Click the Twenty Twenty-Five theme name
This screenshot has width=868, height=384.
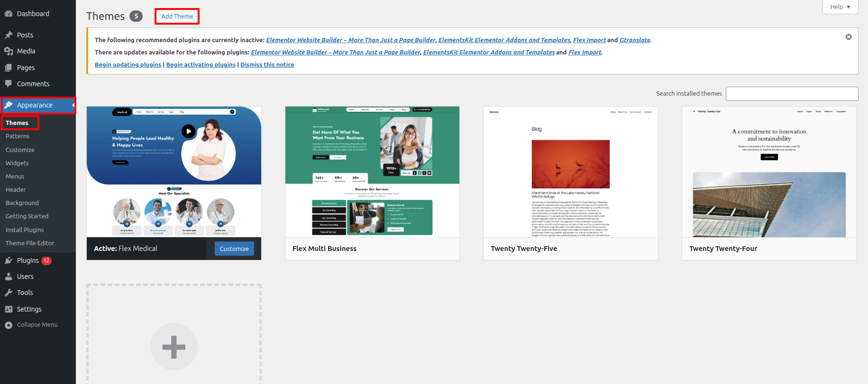pyautogui.click(x=524, y=249)
